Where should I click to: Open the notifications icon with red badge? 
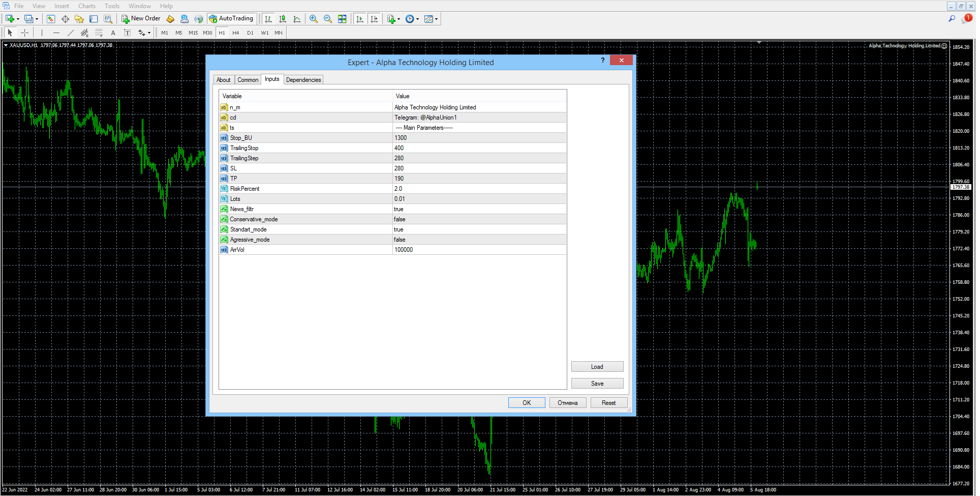coord(966,19)
